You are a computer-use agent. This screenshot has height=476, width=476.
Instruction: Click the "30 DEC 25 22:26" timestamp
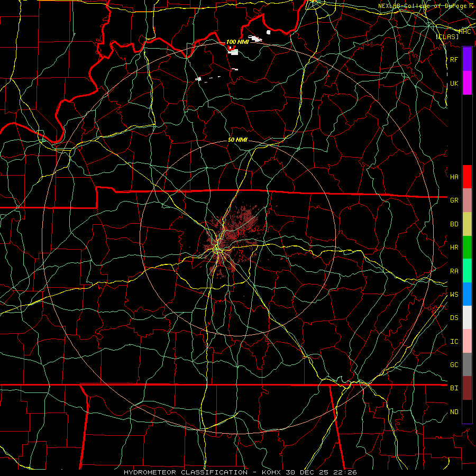pyautogui.click(x=321, y=472)
